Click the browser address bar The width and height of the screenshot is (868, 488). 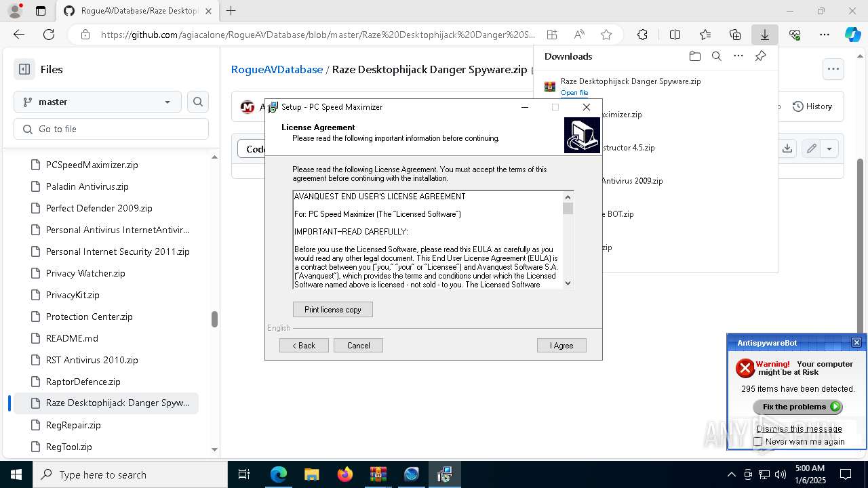click(317, 35)
